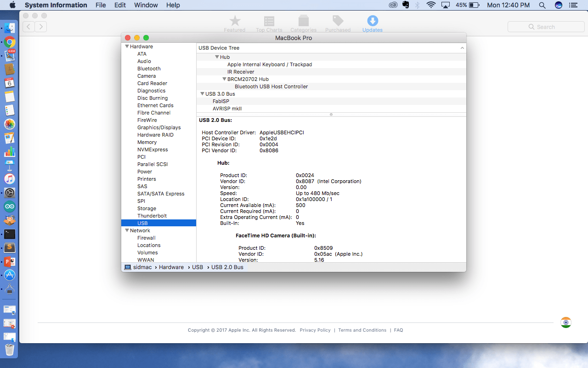Open Notification Center in menu bar

tap(574, 5)
